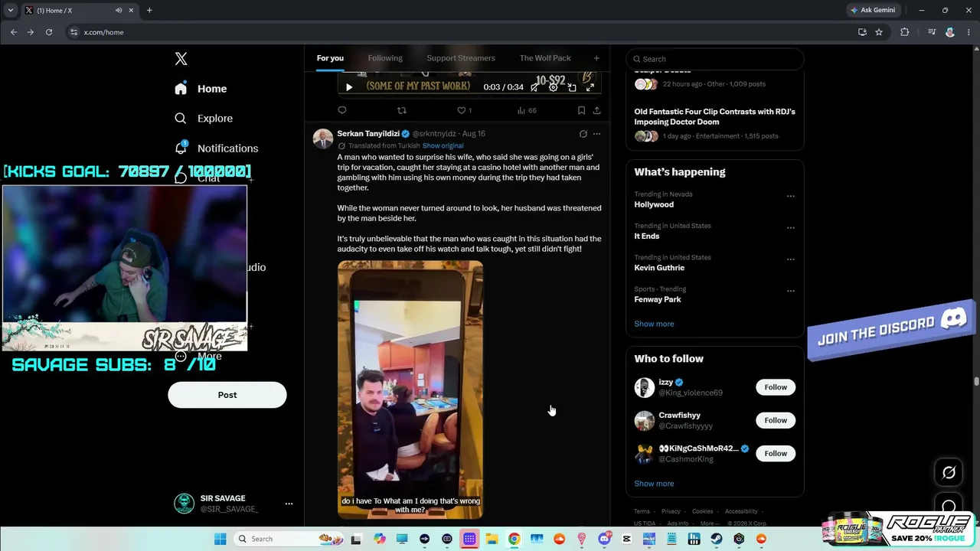The width and height of the screenshot is (980, 551).
Task: Reply to the top post
Action: tap(342, 110)
